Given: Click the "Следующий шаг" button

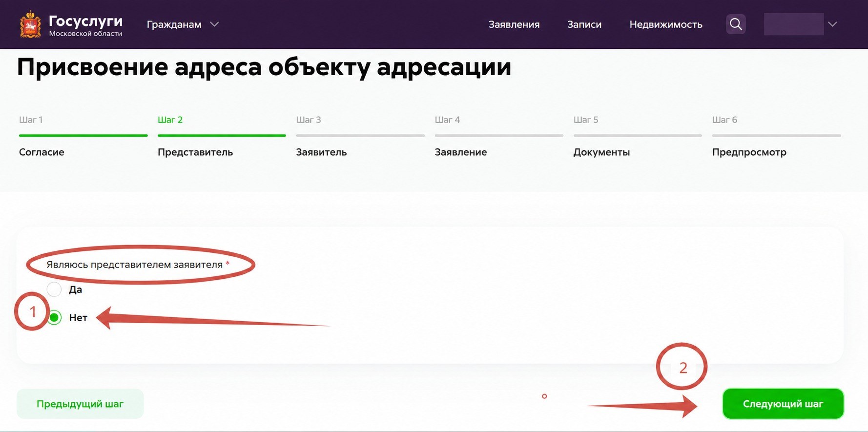Looking at the screenshot, I should tap(783, 404).
